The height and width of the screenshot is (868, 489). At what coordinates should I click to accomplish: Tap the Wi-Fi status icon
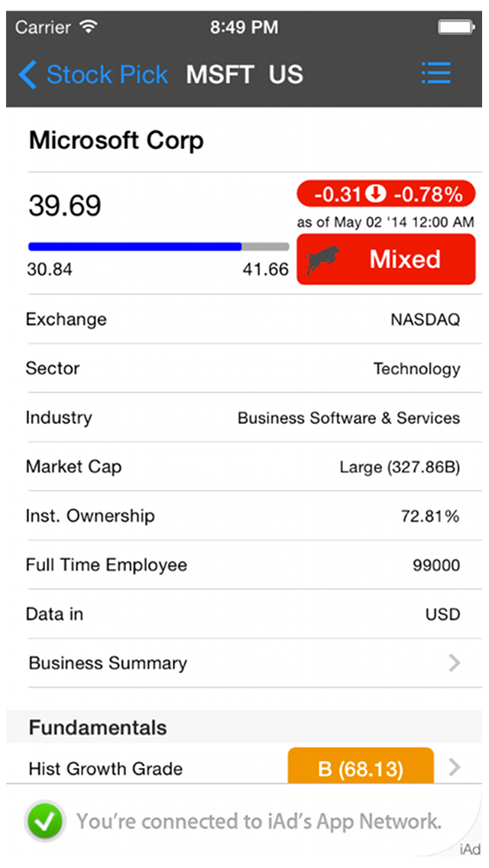89,28
